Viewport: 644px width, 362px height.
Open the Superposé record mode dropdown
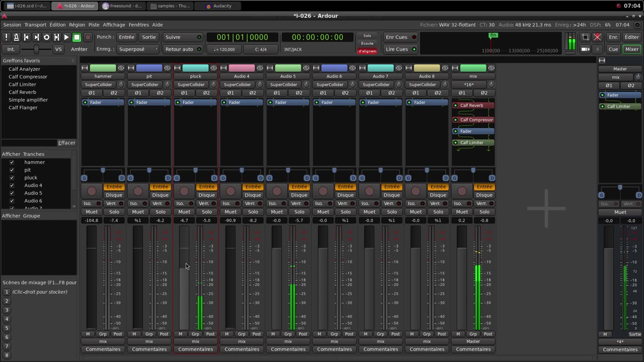click(138, 49)
